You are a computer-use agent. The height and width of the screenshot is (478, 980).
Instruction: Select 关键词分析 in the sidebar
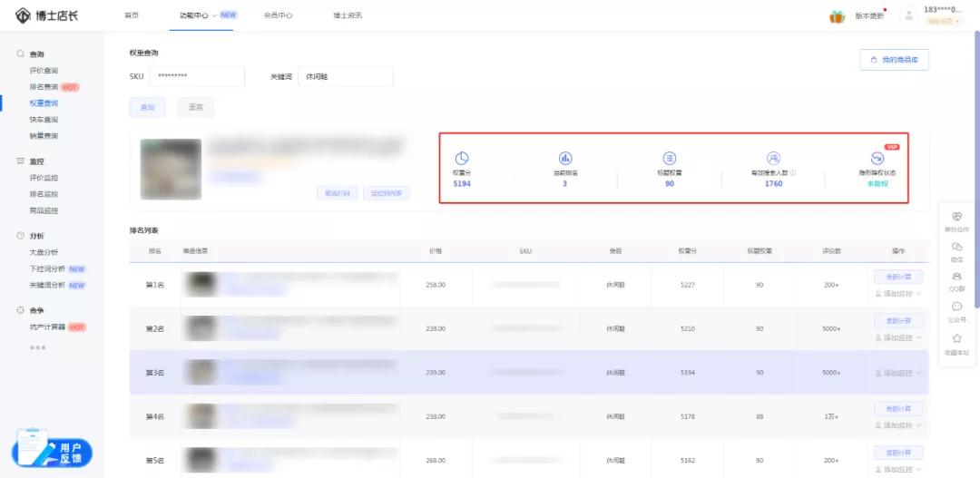tap(47, 285)
